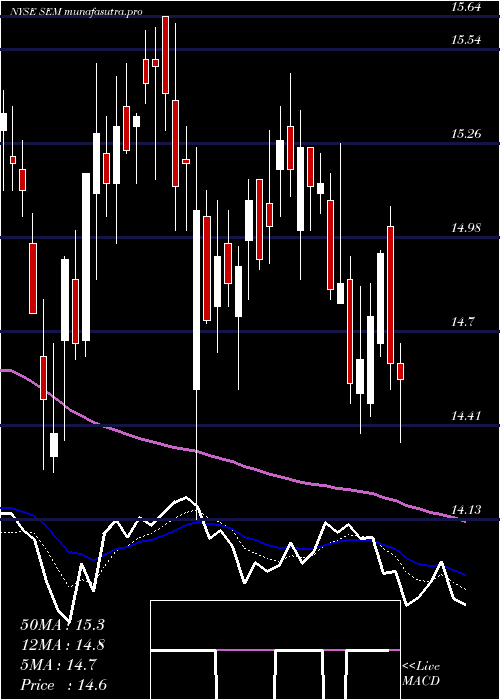Click the '50MA : 15.3' readout
The height and width of the screenshot is (700, 500).
pos(62,625)
